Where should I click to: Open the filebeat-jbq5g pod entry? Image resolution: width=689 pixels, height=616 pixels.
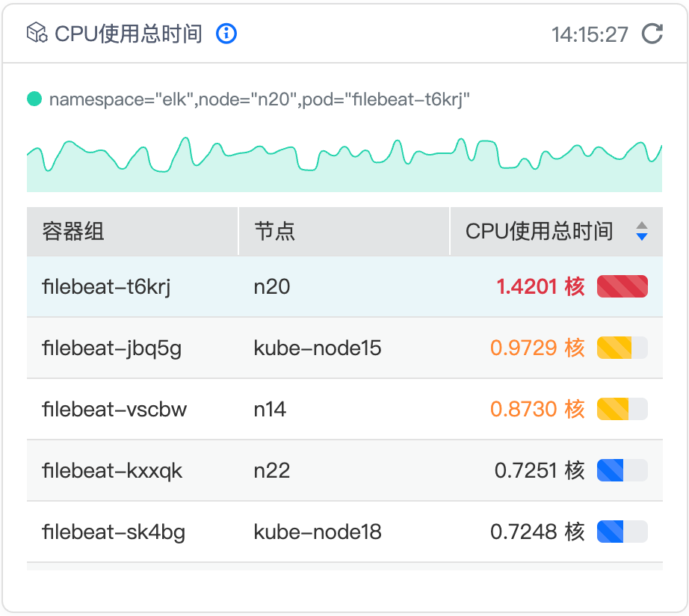[x=112, y=348]
